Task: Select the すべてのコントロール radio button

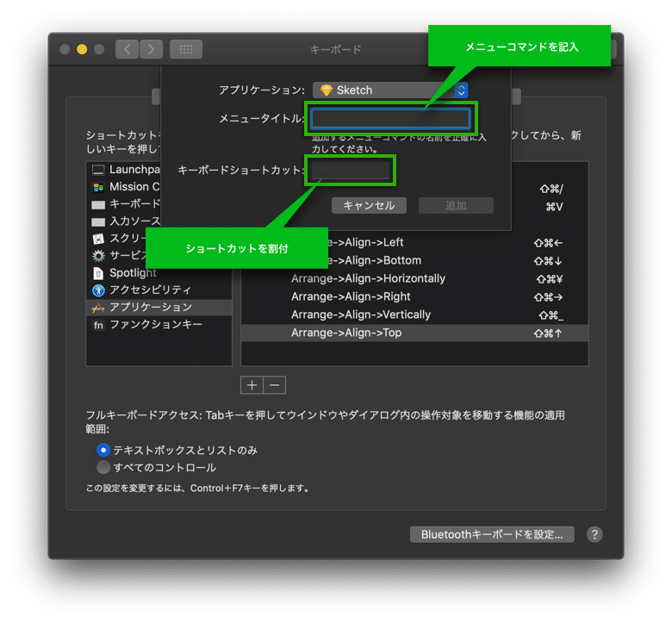Action: (103, 467)
